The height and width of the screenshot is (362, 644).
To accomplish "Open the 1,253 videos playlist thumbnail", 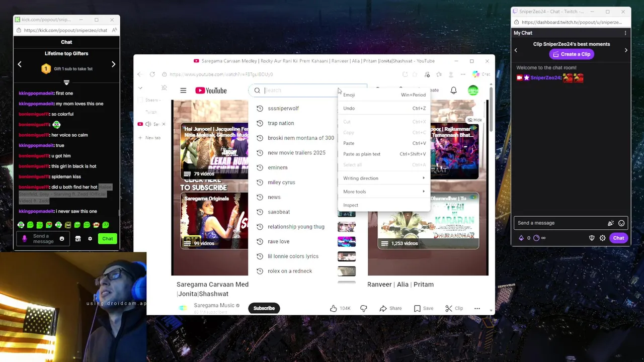I will 428,221.
